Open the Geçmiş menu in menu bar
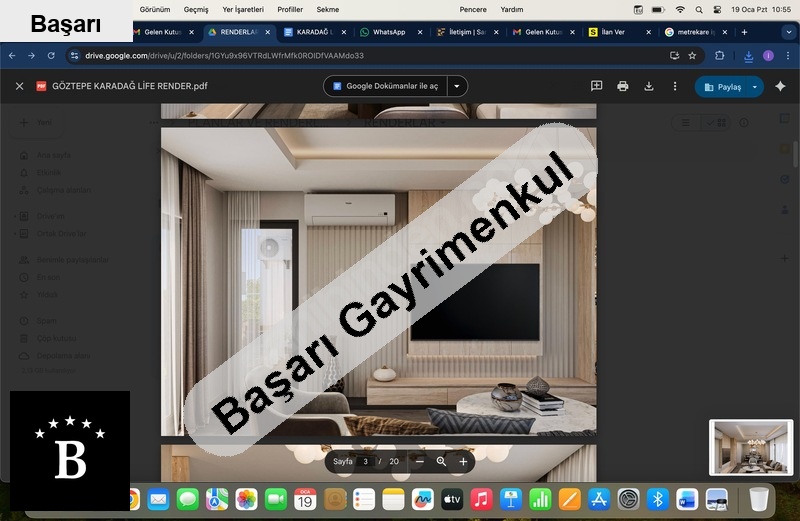 (x=196, y=9)
